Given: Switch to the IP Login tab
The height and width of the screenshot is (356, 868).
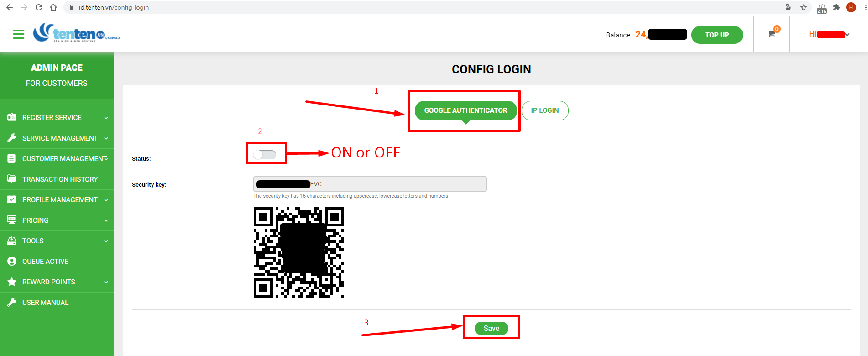Looking at the screenshot, I should pyautogui.click(x=545, y=110).
